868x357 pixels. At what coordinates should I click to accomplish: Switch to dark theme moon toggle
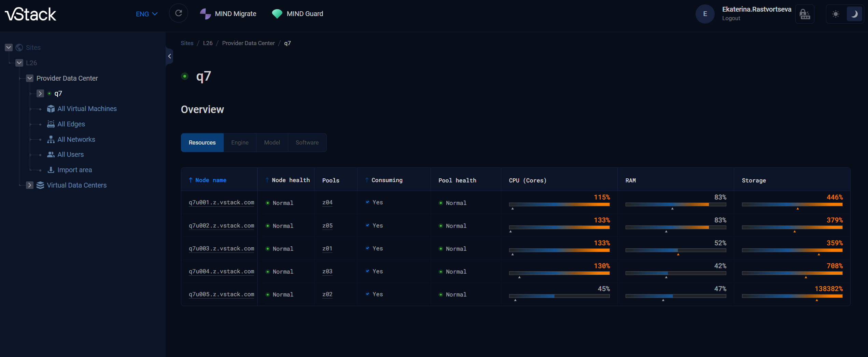pyautogui.click(x=854, y=14)
